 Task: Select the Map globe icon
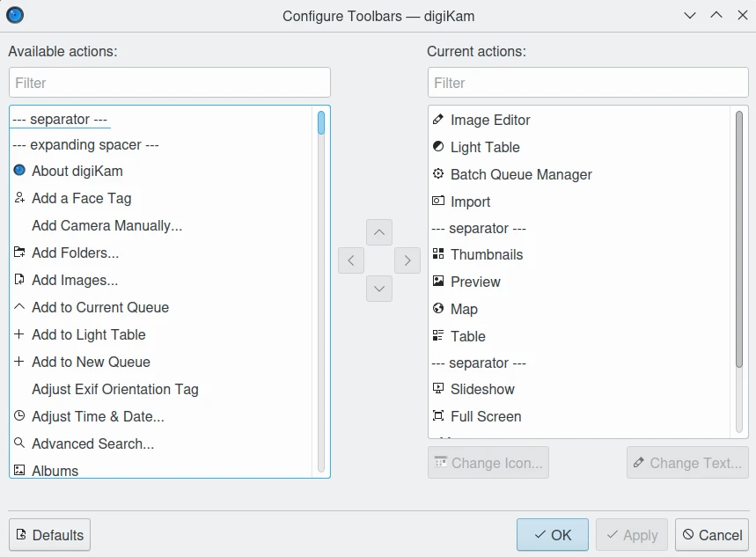[438, 309]
